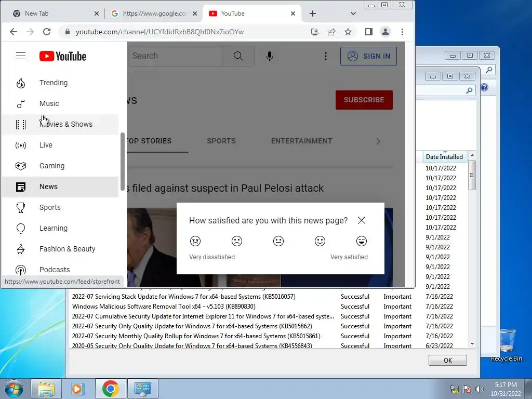The height and width of the screenshot is (399, 532).
Task: Select the very satisfied grinning face
Action: point(362,241)
